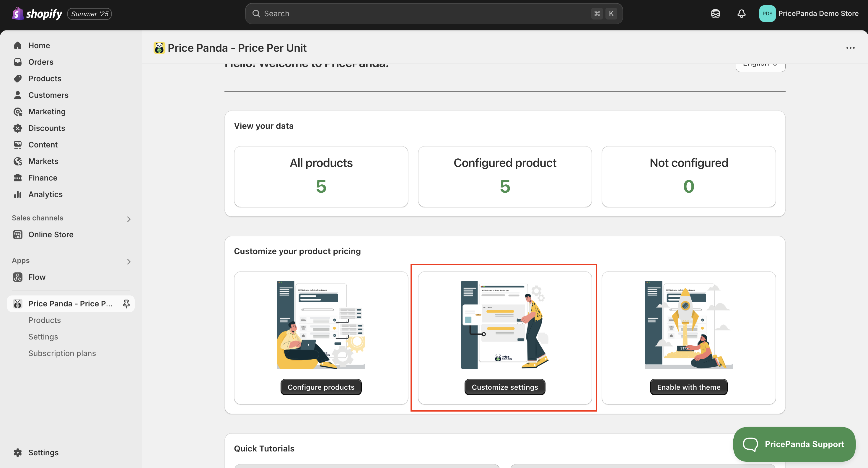Click the Customers person icon
This screenshot has height=468, width=868.
(18, 95)
